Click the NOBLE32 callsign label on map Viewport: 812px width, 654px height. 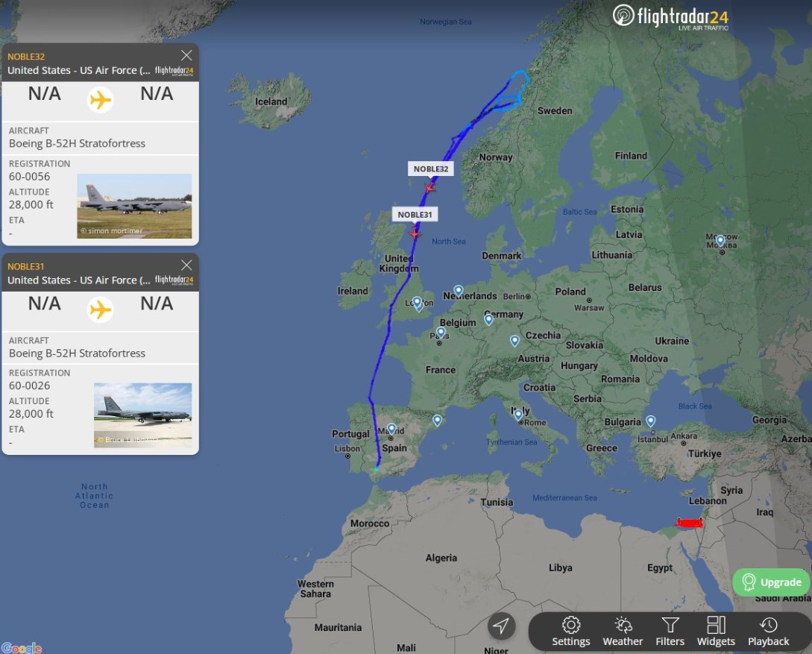pos(431,169)
